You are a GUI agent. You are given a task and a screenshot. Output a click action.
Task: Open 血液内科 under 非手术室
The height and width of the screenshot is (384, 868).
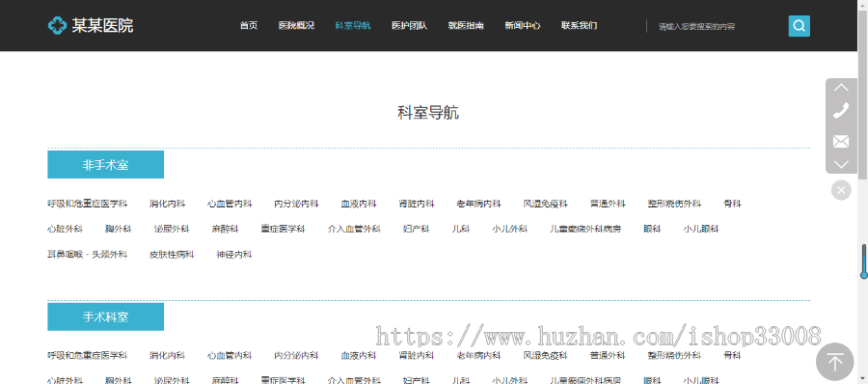pyautogui.click(x=359, y=204)
